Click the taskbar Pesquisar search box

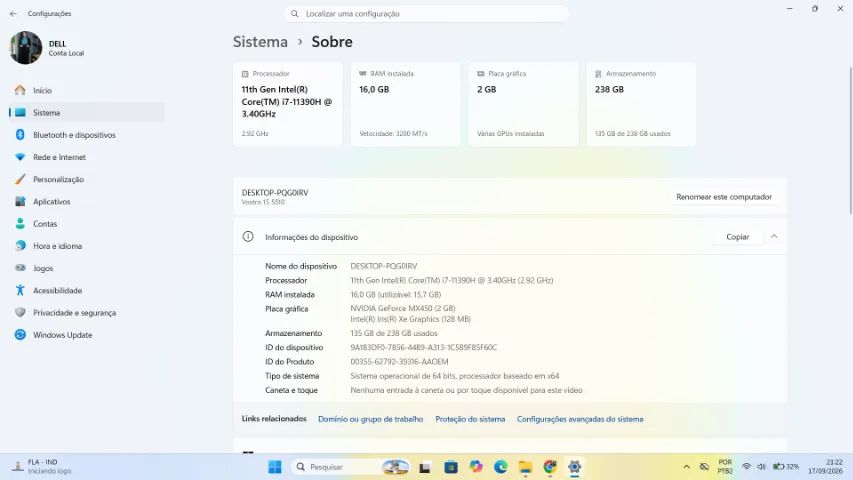[350, 467]
